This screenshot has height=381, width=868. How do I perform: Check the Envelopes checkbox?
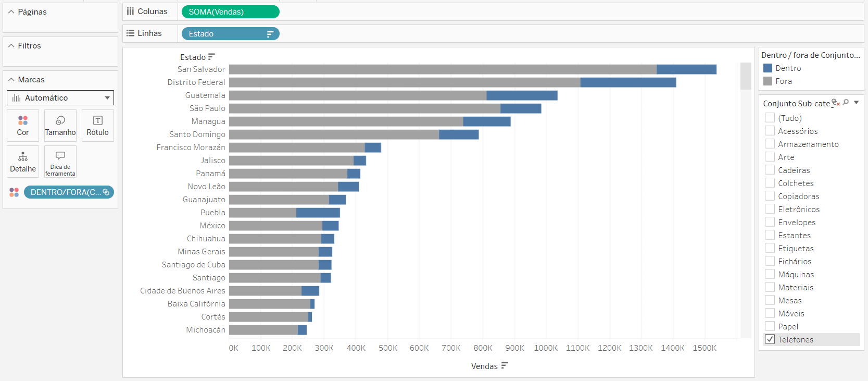click(770, 222)
